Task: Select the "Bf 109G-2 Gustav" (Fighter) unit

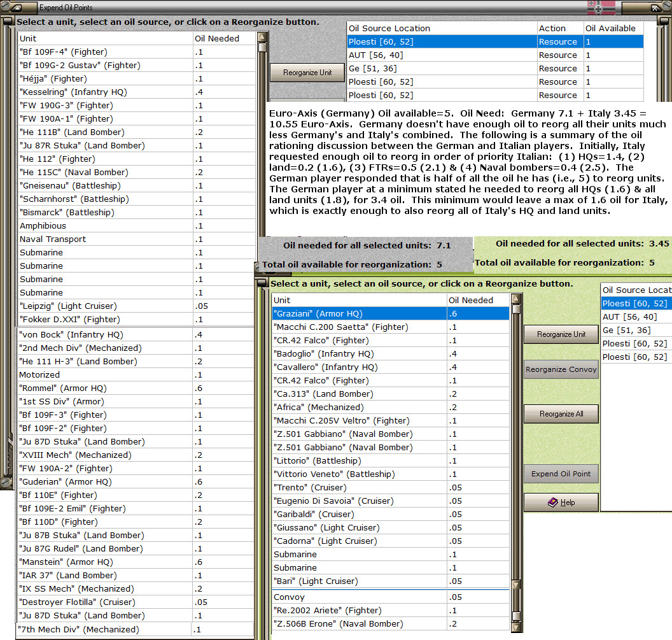Action: point(136,65)
